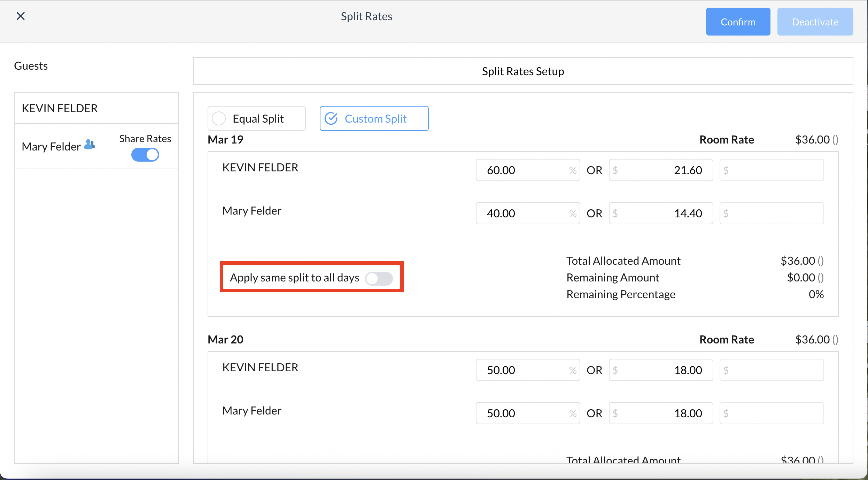Click empty dollar field in Kevin's Mar 19 row
868x480 pixels.
point(772,170)
